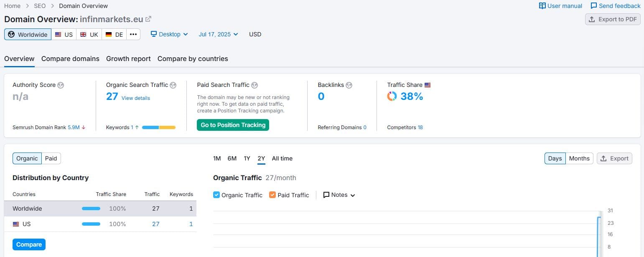Select the 2Y time range
Viewport: 644px width, 257px height.
pyautogui.click(x=261, y=158)
